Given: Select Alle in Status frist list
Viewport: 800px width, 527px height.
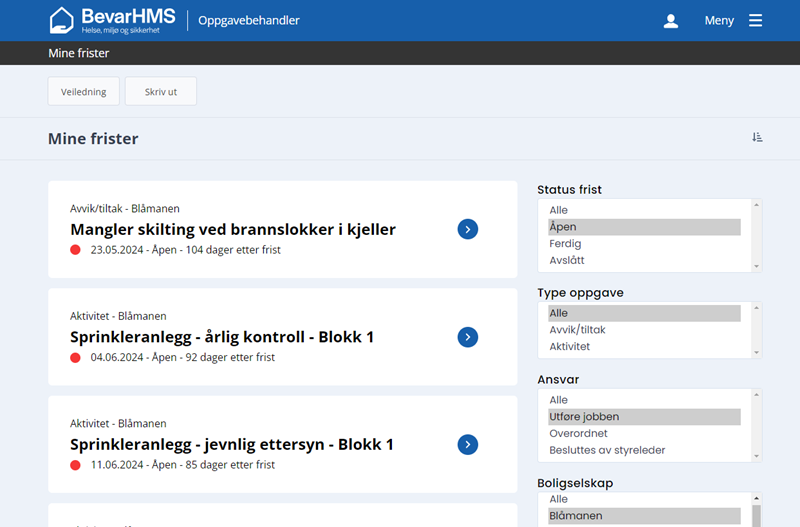Looking at the screenshot, I should pyautogui.click(x=558, y=210).
